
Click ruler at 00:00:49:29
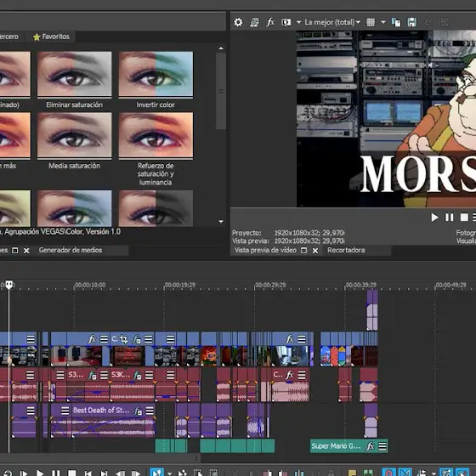click(450, 285)
